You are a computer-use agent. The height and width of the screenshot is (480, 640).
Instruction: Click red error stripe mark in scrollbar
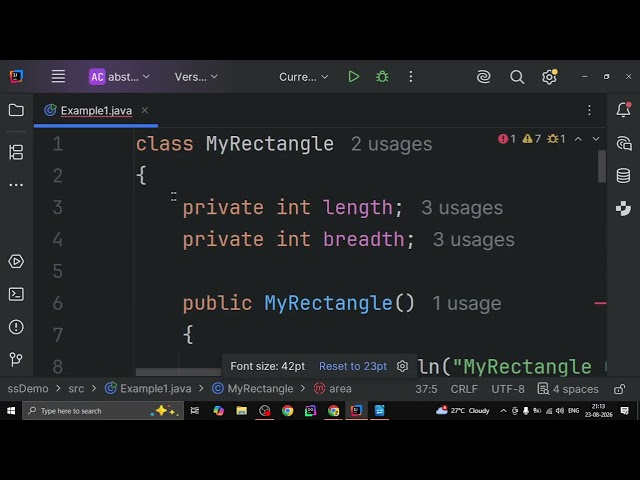click(600, 303)
